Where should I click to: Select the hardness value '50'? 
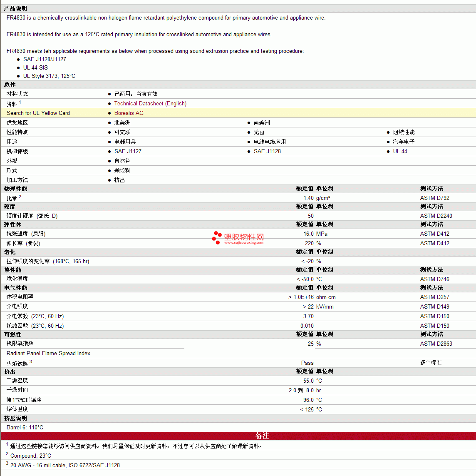click(310, 216)
